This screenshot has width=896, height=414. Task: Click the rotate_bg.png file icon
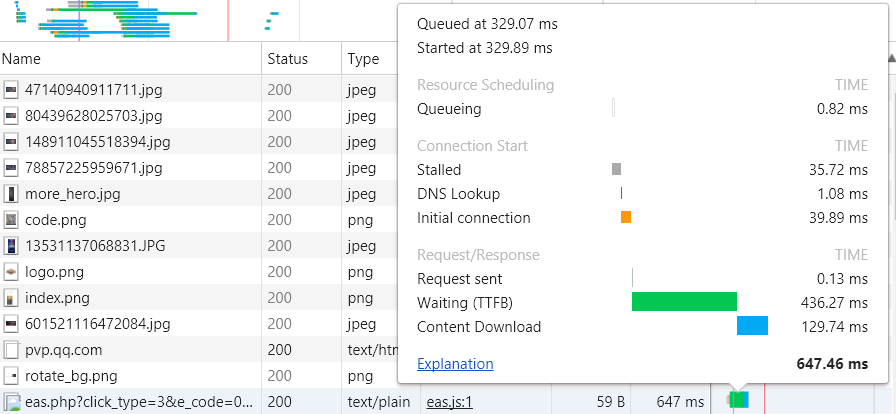pyautogui.click(x=12, y=376)
